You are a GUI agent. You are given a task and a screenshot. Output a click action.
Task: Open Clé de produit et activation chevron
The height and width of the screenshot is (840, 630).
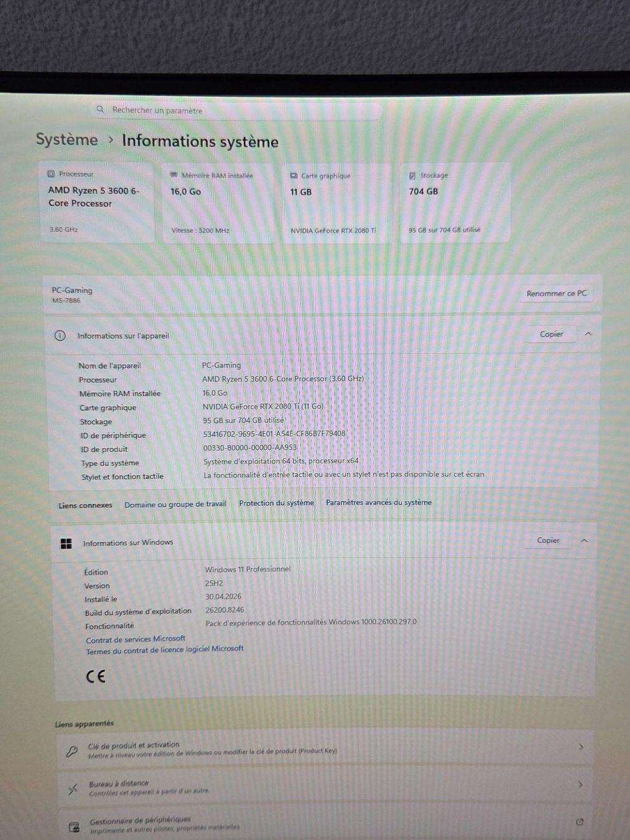(581, 746)
